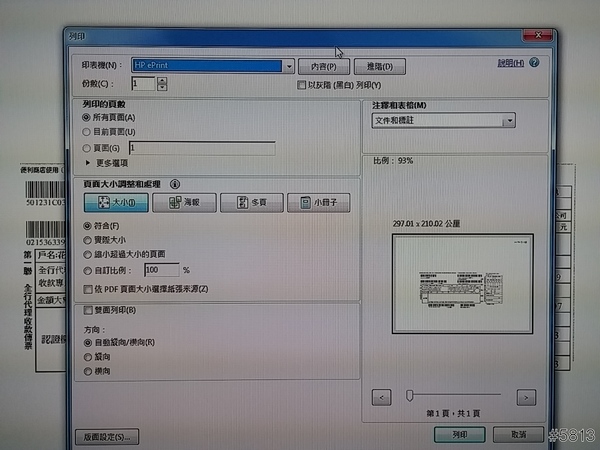Select 頁面(G) radio button
600x450 pixels.
86,148
